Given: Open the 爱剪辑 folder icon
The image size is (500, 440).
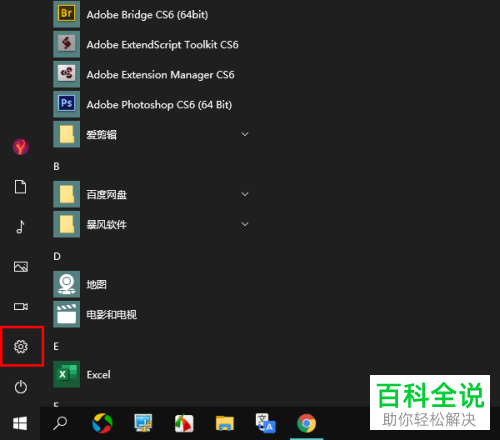Looking at the screenshot, I should 66,134.
